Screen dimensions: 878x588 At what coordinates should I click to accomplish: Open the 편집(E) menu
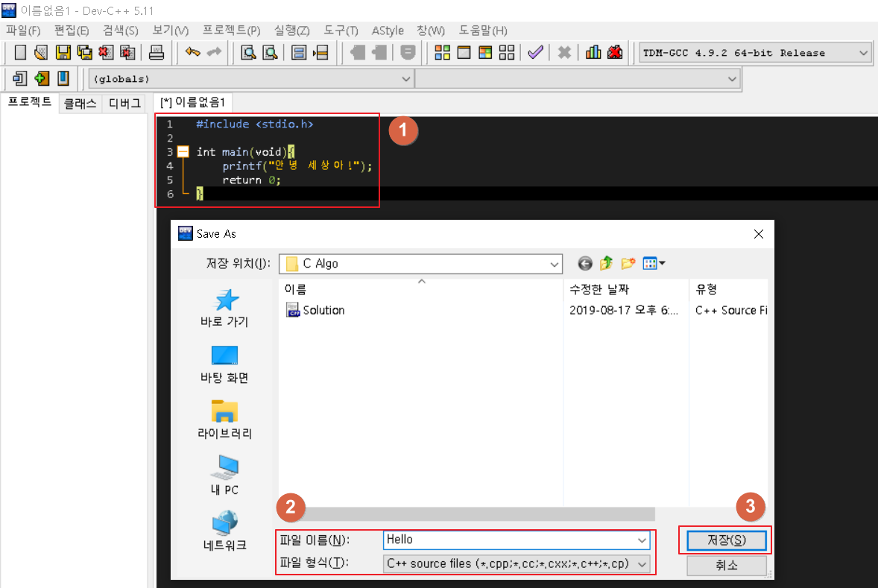coord(72,31)
